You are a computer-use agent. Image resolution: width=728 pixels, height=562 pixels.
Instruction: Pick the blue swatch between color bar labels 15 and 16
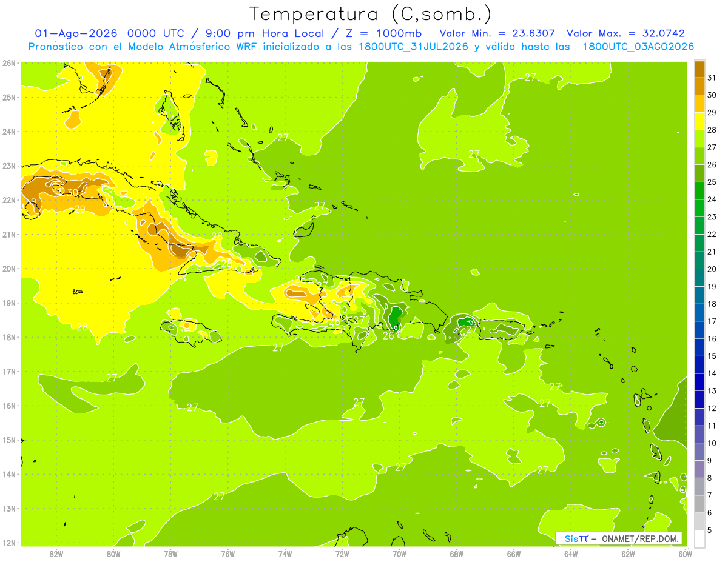[699, 347]
